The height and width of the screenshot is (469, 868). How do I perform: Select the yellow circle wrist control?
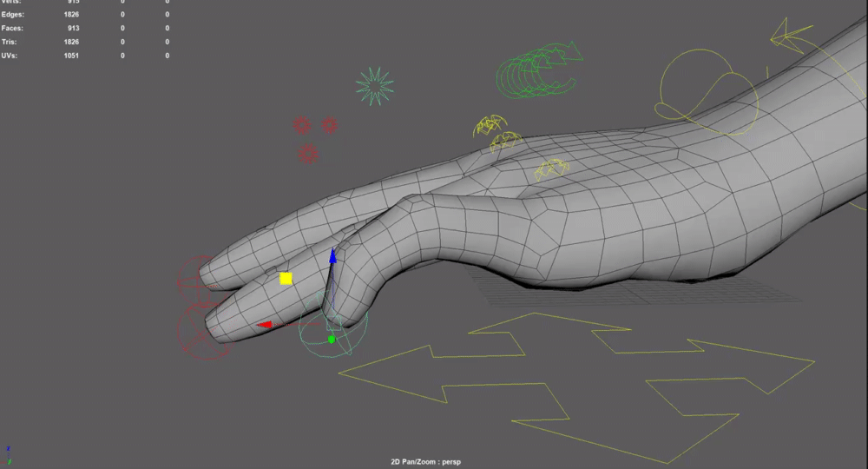[x=708, y=92]
